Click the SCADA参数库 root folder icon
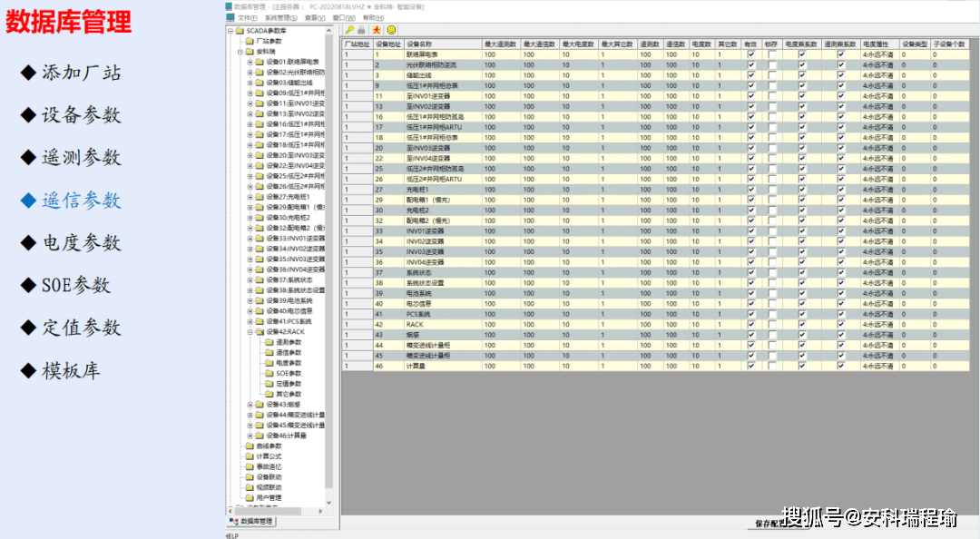 tap(240, 31)
